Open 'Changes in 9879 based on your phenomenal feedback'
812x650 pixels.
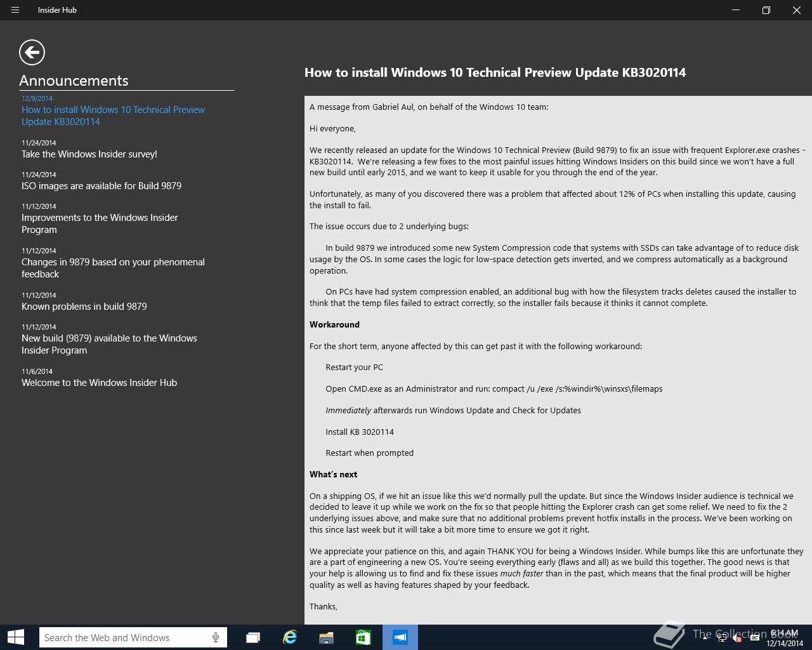pos(113,268)
